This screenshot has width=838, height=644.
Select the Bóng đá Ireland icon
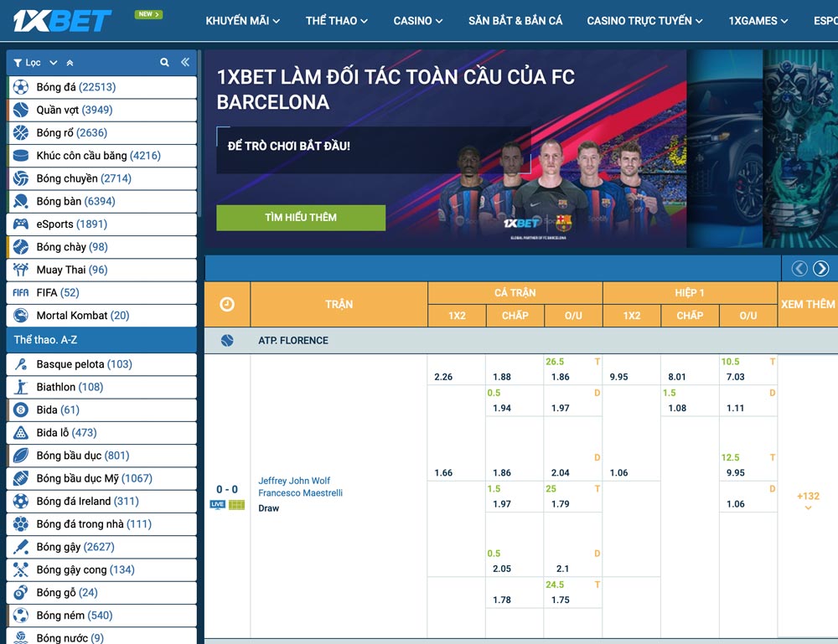pos(21,502)
